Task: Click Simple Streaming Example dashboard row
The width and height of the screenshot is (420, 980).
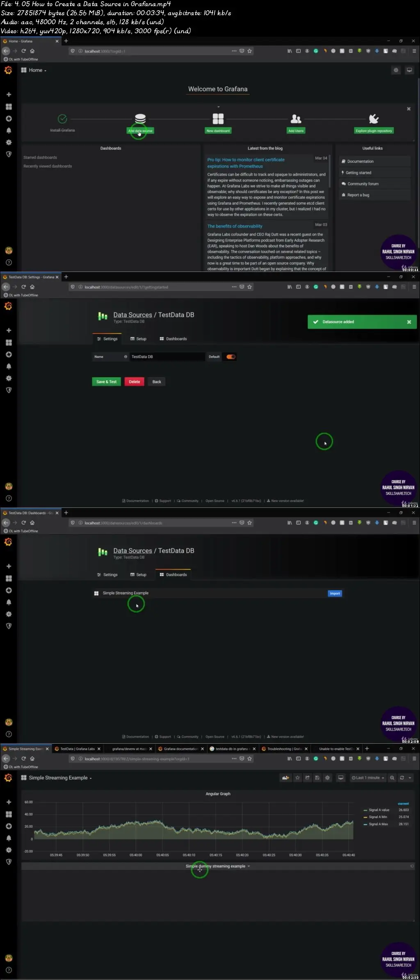Action: pyautogui.click(x=217, y=593)
